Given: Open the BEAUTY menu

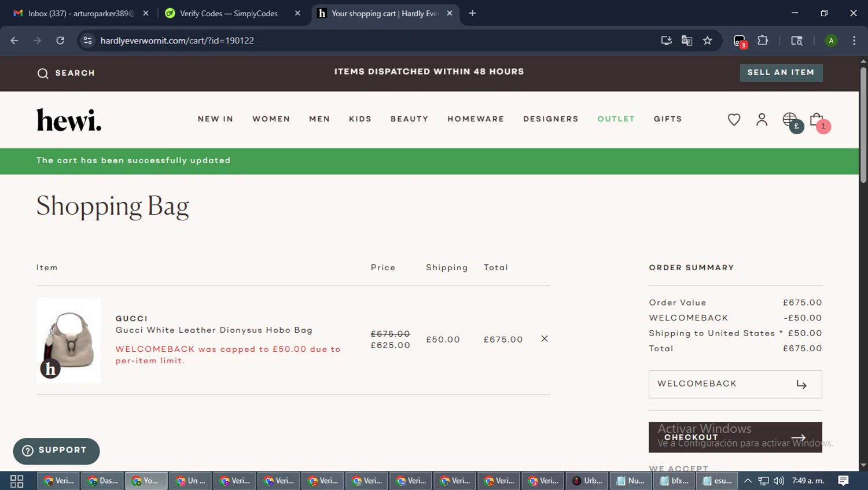Looking at the screenshot, I should [409, 119].
